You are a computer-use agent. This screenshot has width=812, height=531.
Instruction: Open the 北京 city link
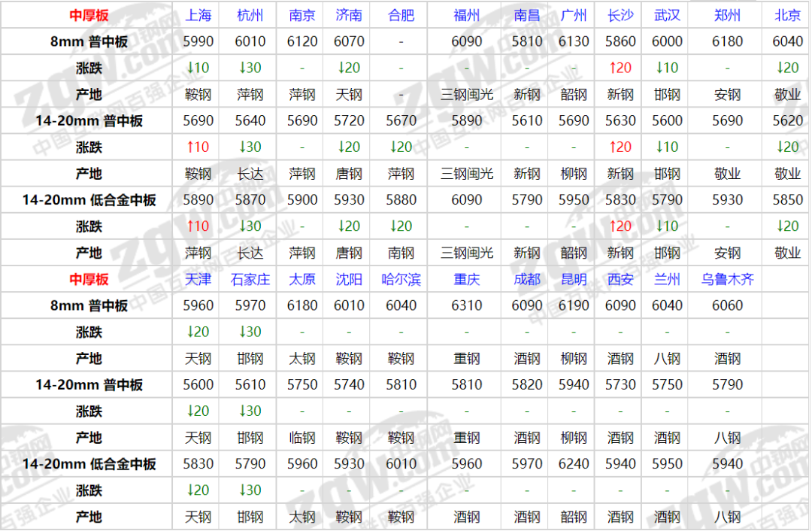(x=787, y=15)
